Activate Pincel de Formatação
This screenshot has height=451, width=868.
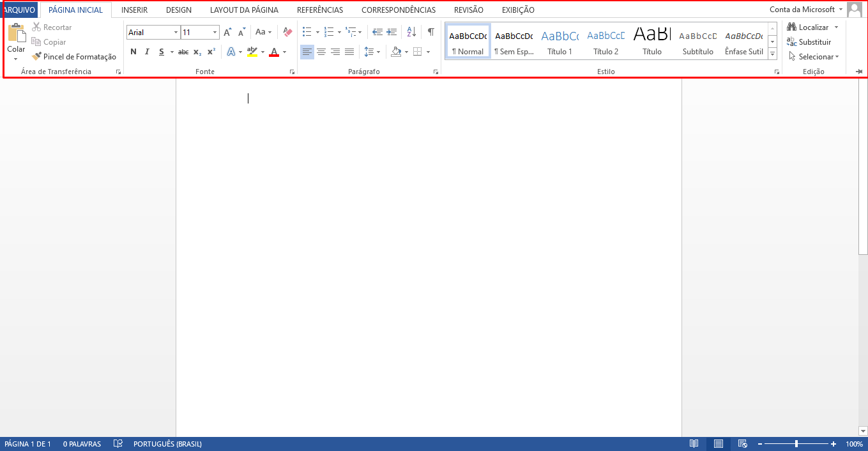click(74, 57)
